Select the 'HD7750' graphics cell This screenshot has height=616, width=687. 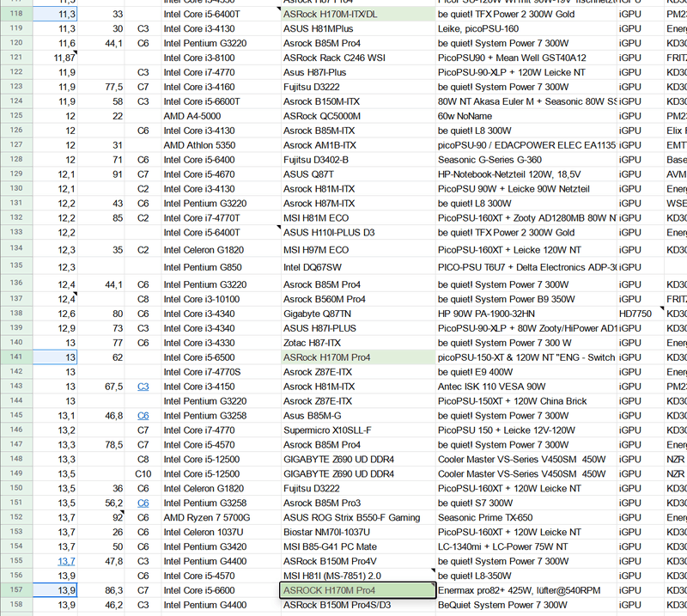pos(640,314)
